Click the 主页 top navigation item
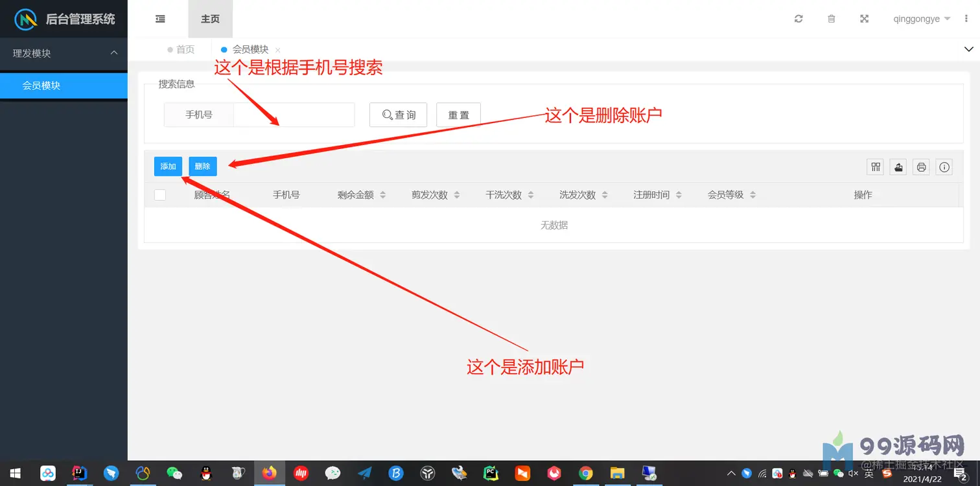980x486 pixels. click(210, 19)
